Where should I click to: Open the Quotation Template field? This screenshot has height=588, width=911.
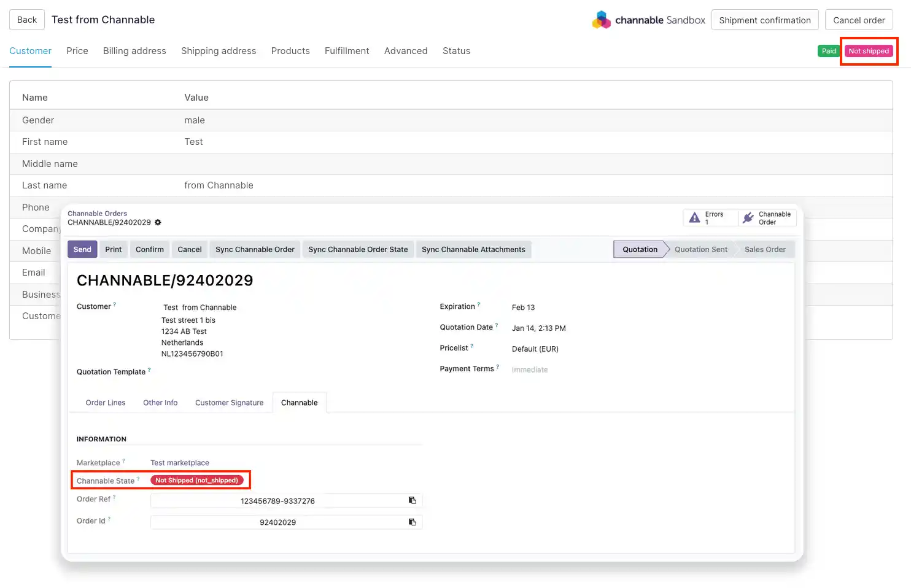(246, 372)
